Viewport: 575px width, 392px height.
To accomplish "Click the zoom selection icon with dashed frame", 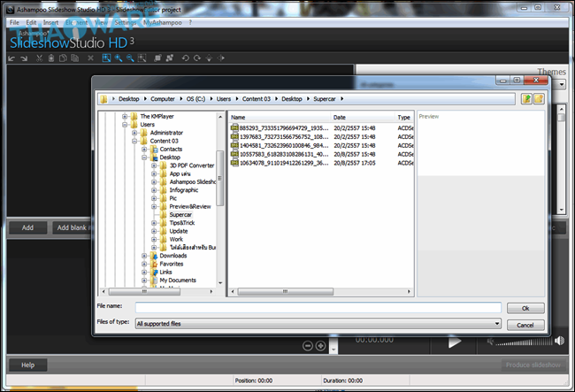I will coord(142,58).
